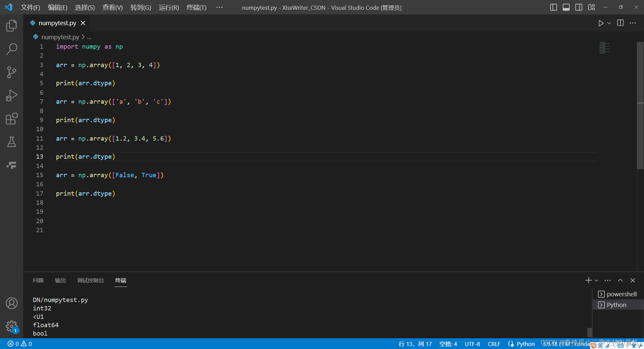Screen dimensions: 644x349
Task: Toggle primary side bar layout button
Action: (x=553, y=7)
